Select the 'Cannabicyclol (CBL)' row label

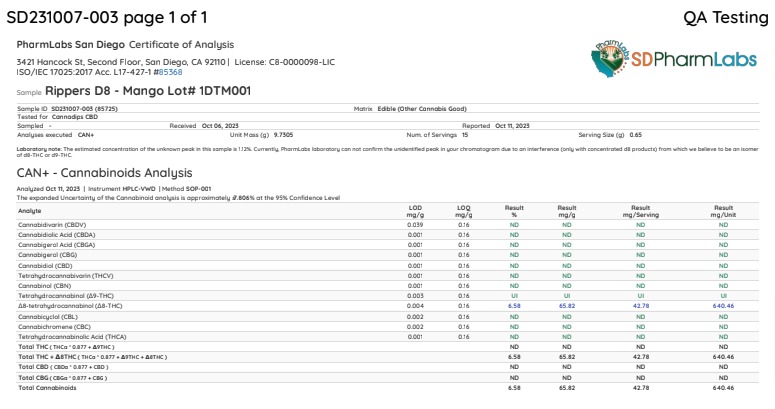(48, 317)
